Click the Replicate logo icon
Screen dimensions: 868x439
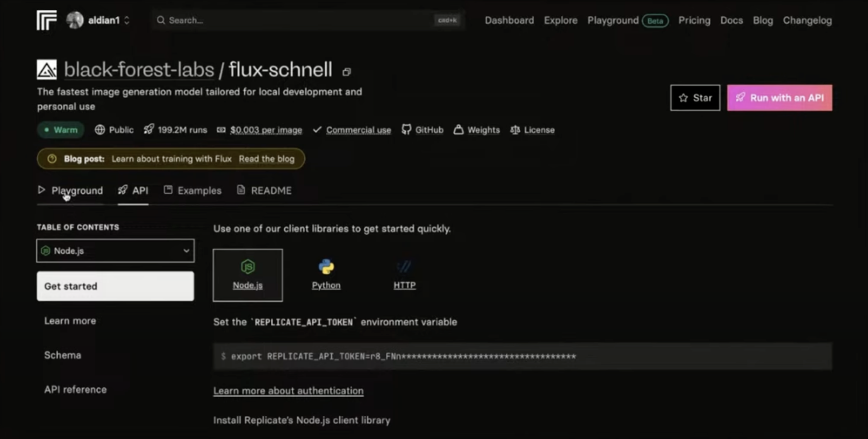pyautogui.click(x=46, y=20)
